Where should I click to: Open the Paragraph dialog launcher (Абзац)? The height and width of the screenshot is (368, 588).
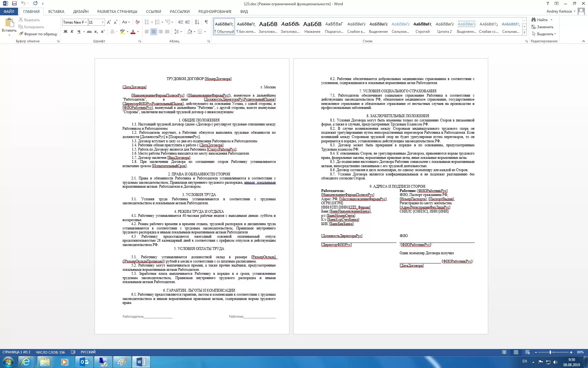[x=209, y=41]
